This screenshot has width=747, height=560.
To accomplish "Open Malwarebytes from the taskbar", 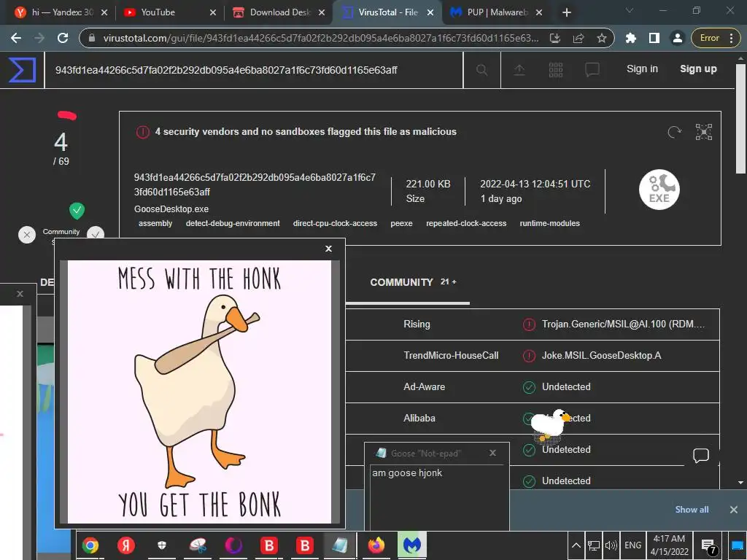I will 412,545.
